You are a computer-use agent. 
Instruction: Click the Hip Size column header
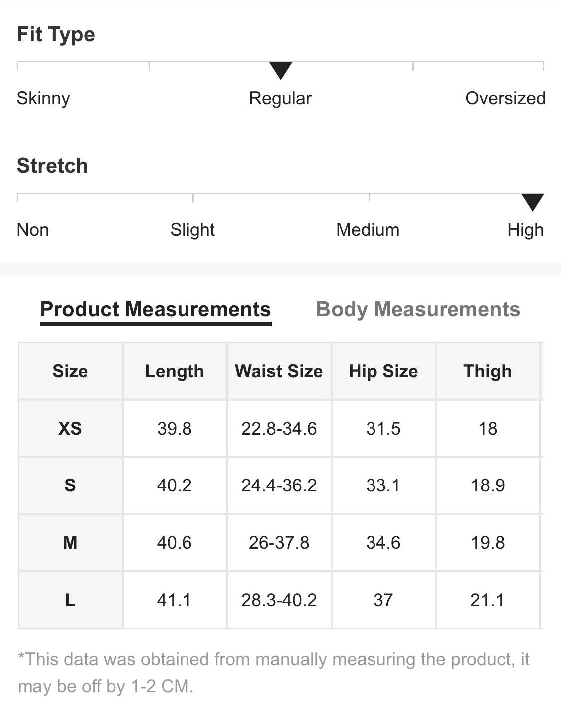[x=383, y=371]
